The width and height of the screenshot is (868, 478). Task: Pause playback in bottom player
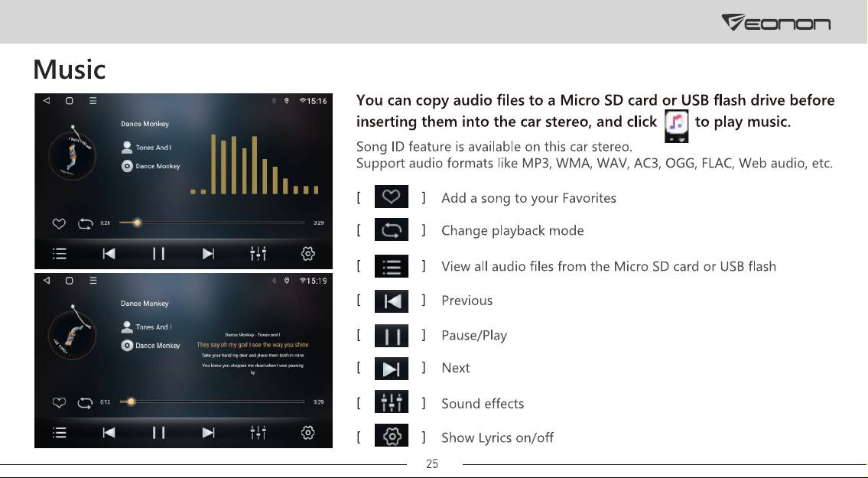tap(159, 433)
